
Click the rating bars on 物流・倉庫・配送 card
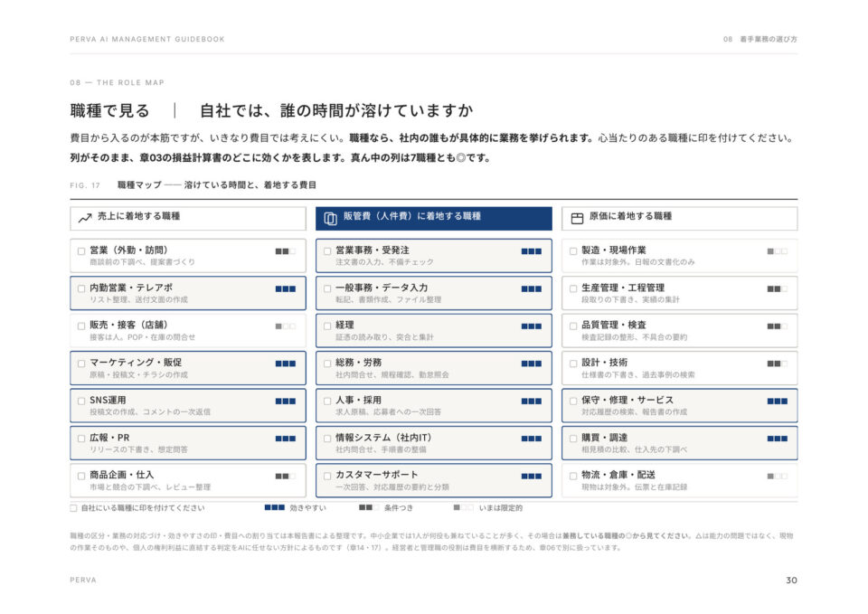click(778, 476)
